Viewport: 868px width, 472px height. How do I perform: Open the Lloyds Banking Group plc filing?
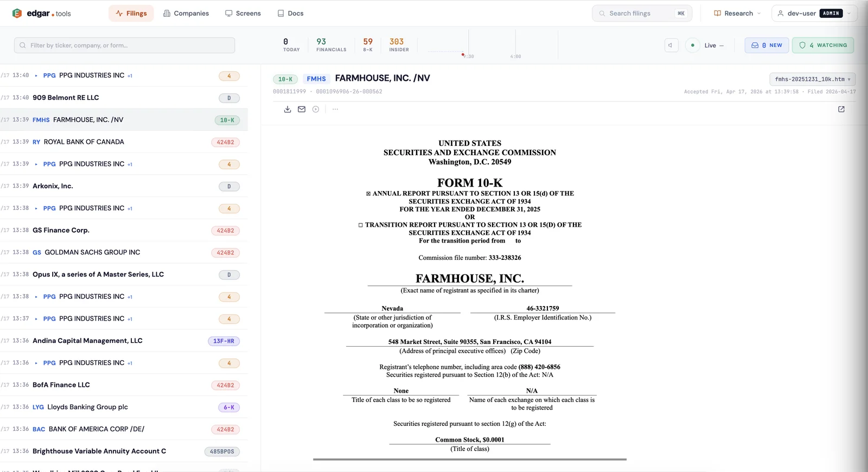[x=124, y=407]
